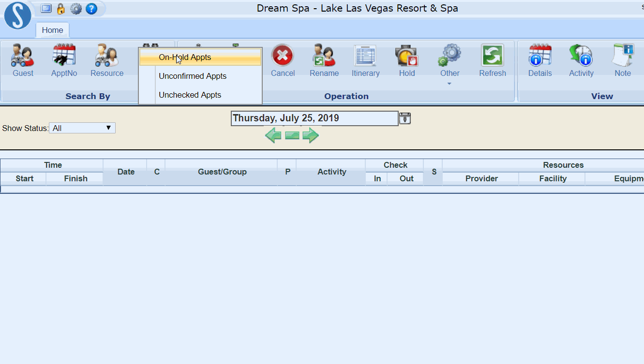Cancel the selected appointment
Viewport: 644px width, 364px height.
pos(283,59)
